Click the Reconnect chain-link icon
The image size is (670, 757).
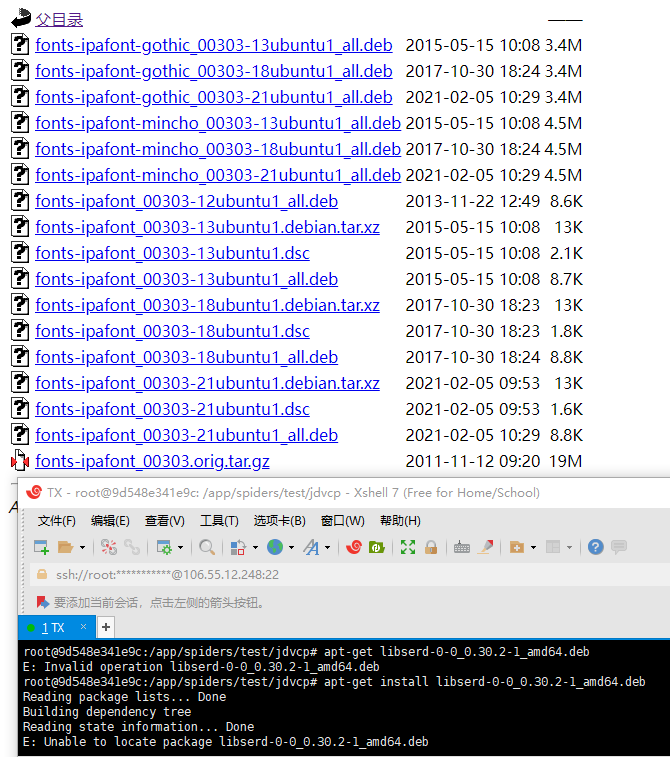(x=132, y=547)
